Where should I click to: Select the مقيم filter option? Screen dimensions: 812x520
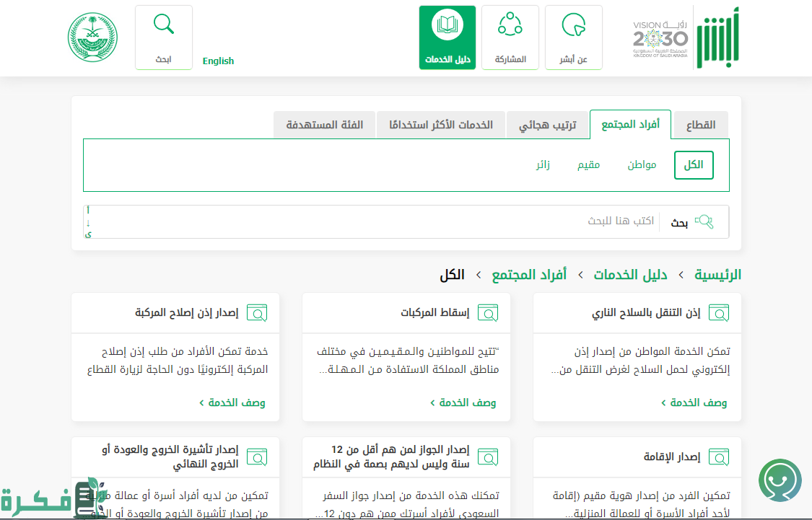pyautogui.click(x=589, y=165)
